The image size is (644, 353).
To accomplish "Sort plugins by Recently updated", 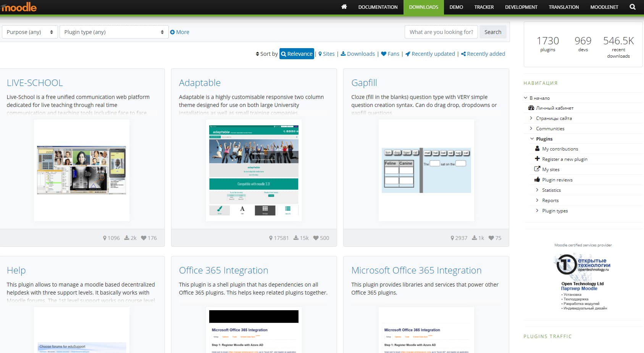I will point(430,54).
